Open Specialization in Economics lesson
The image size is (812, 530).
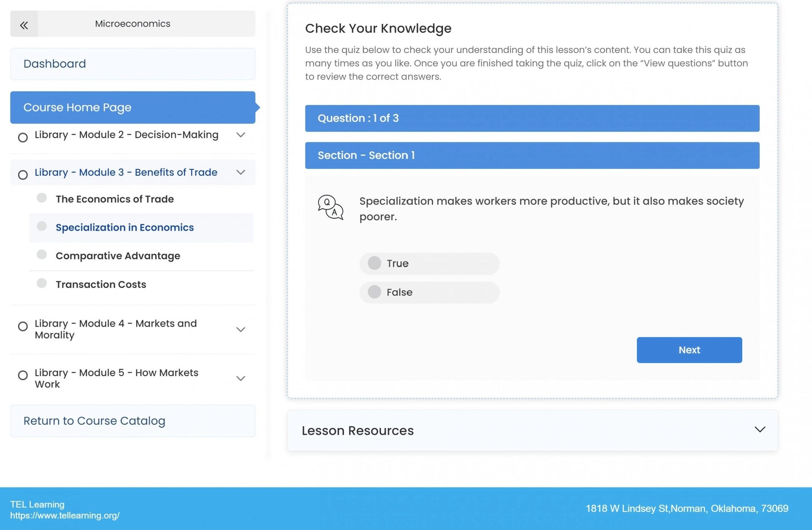pos(125,228)
